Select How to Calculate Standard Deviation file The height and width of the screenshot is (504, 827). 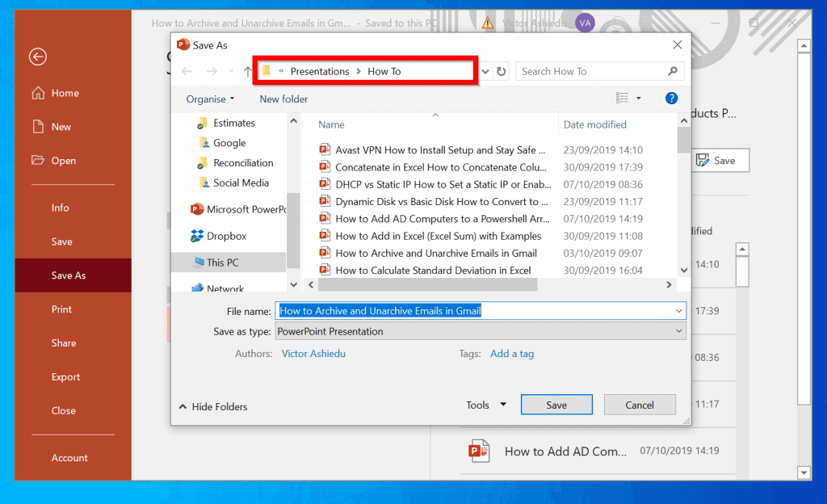click(425, 270)
